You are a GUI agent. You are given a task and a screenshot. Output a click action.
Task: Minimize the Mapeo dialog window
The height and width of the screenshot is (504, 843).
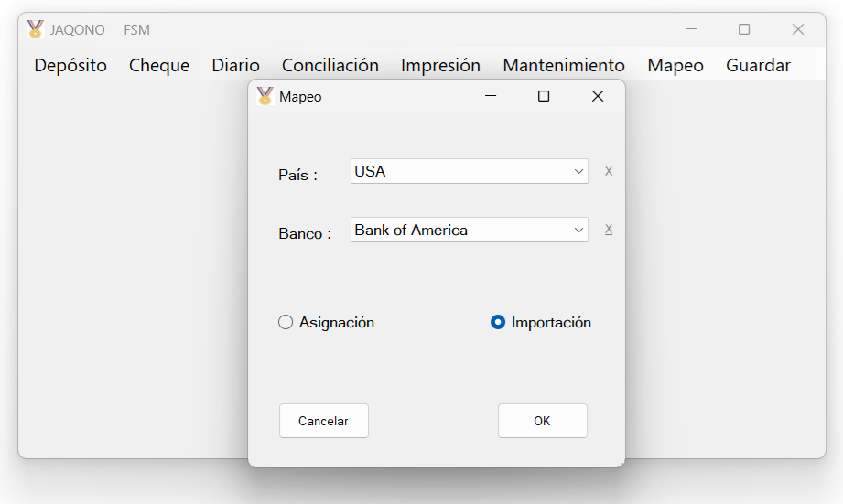click(491, 96)
